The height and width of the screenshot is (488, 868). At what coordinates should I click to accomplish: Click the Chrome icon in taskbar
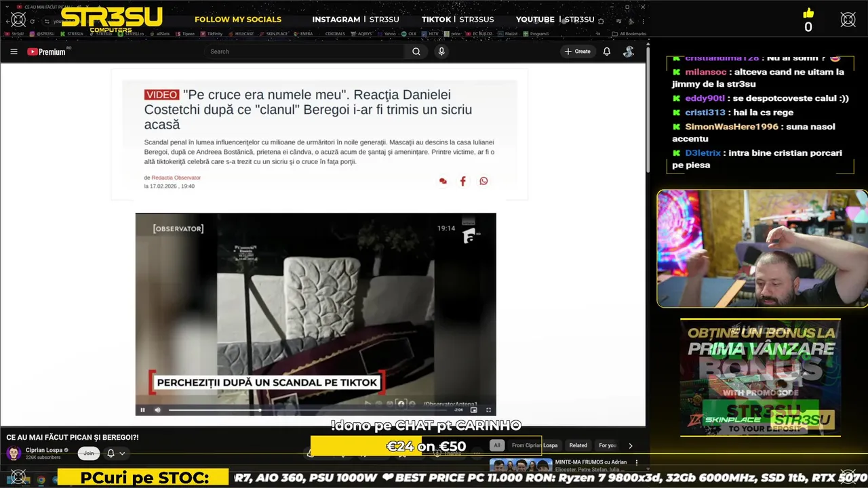41,480
